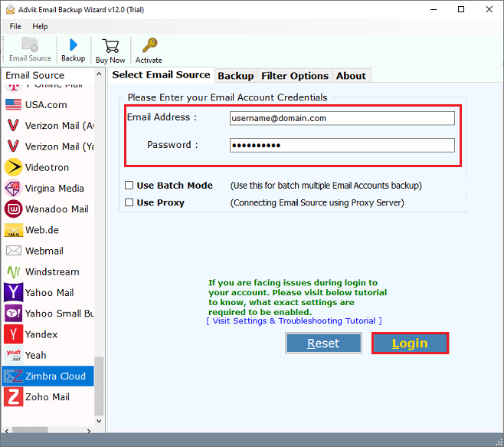Select Windstream text in source list
Screen dimensions: 504x447
coord(52,271)
